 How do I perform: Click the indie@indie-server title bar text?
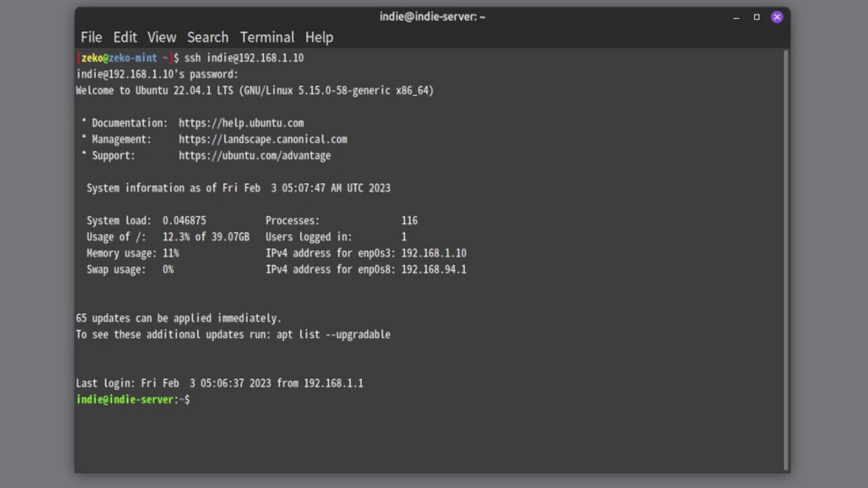pyautogui.click(x=432, y=17)
